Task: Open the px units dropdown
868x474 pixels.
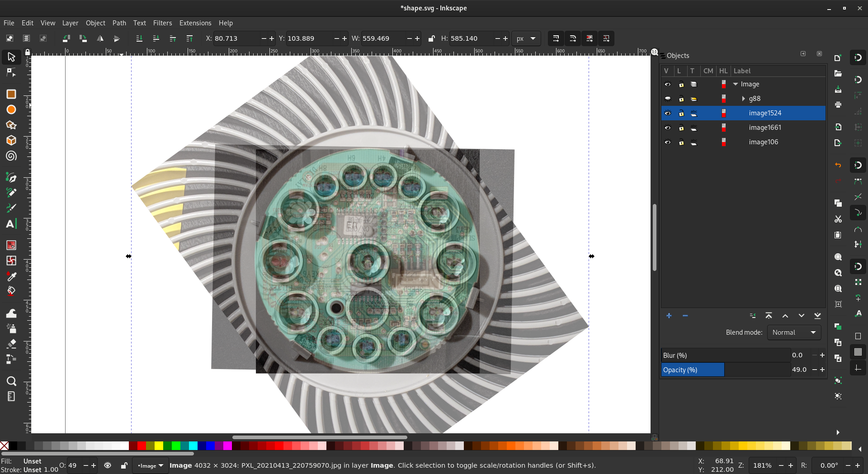Action: point(526,38)
